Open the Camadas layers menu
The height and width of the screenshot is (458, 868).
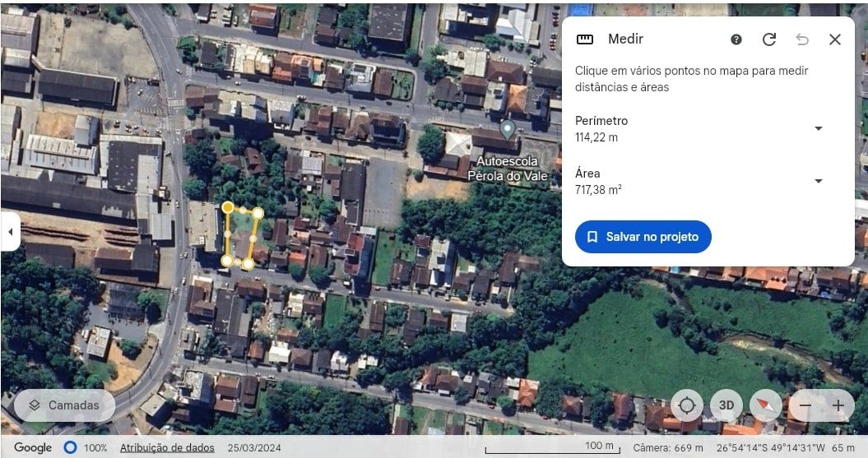coord(64,405)
